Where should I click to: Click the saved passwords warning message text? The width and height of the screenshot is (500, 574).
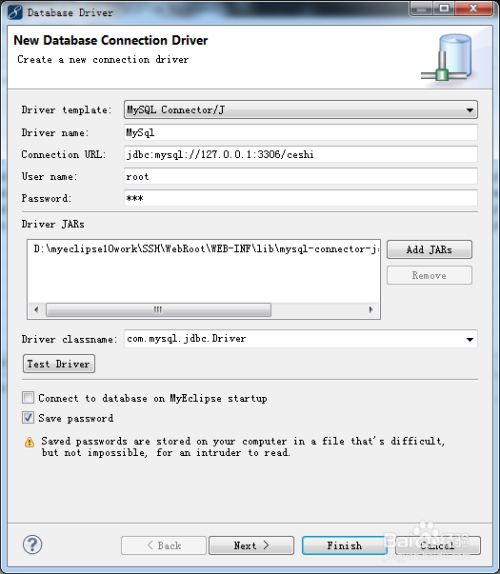coord(243,447)
